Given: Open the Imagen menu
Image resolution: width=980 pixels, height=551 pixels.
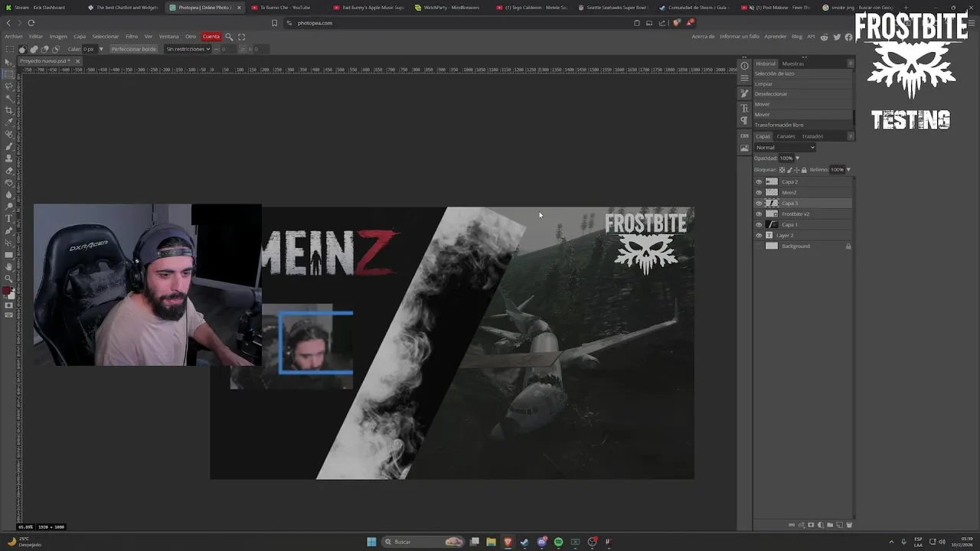Looking at the screenshot, I should pos(58,37).
